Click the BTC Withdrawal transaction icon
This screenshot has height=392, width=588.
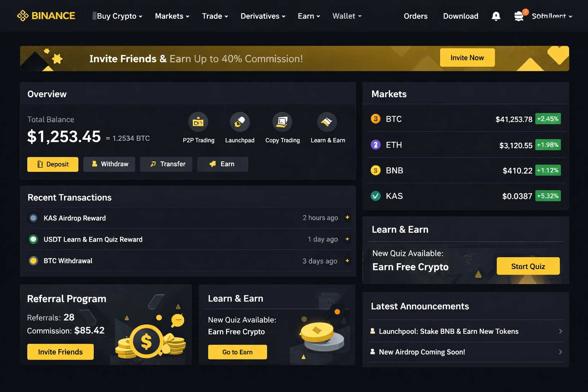click(x=33, y=261)
